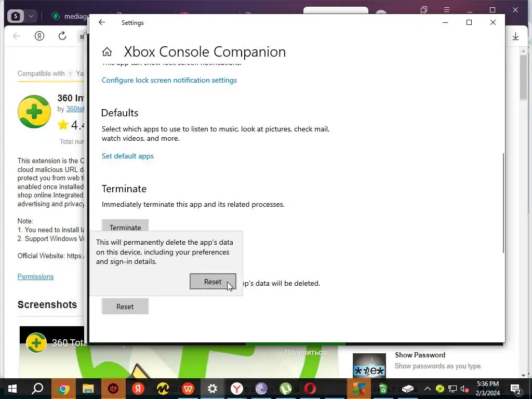
Task: Click the Show Password extension title
Action: [x=420, y=355]
